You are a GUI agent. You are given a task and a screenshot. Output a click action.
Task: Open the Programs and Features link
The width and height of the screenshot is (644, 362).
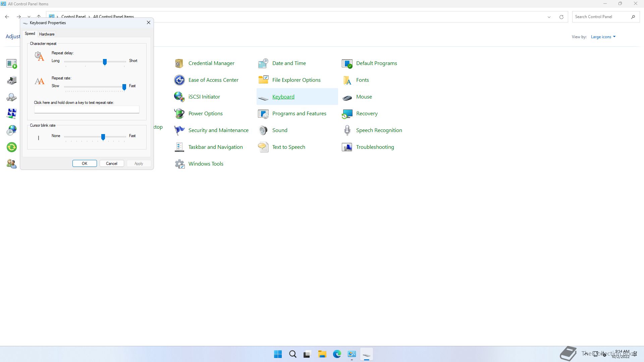click(299, 114)
